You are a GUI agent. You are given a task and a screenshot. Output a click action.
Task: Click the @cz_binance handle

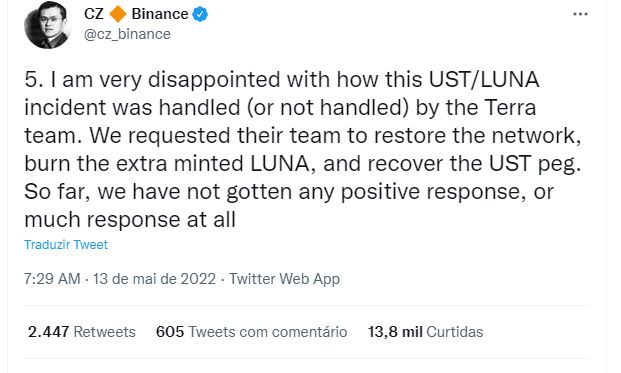127,34
